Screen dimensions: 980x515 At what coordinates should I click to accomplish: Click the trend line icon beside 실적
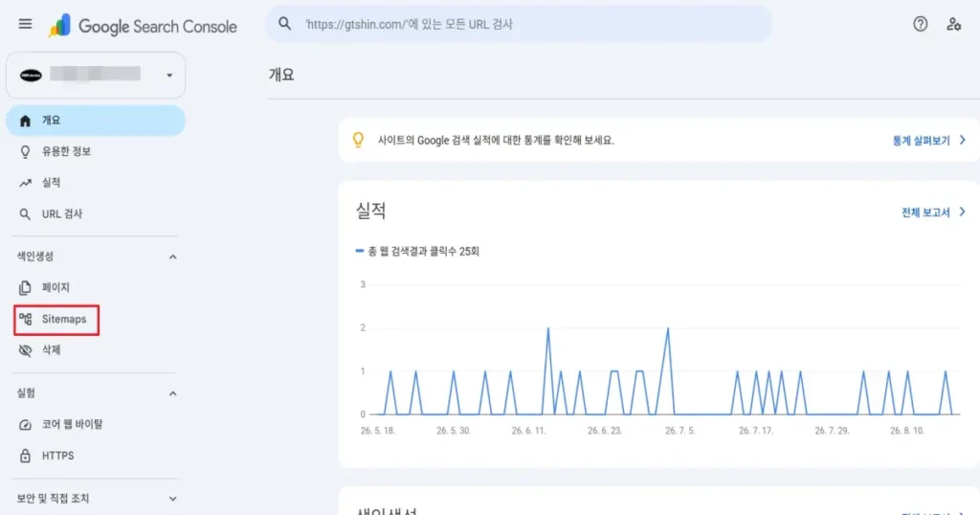point(25,183)
